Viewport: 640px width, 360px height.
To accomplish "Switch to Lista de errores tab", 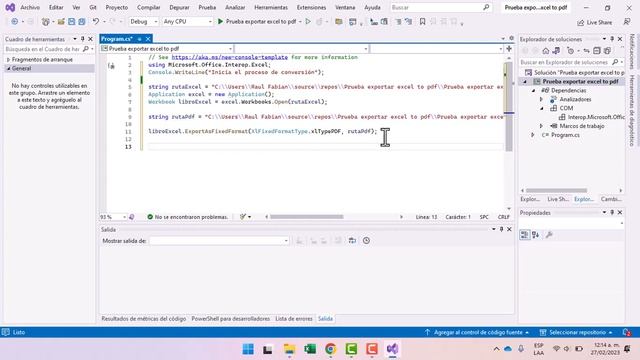I will tap(293, 319).
